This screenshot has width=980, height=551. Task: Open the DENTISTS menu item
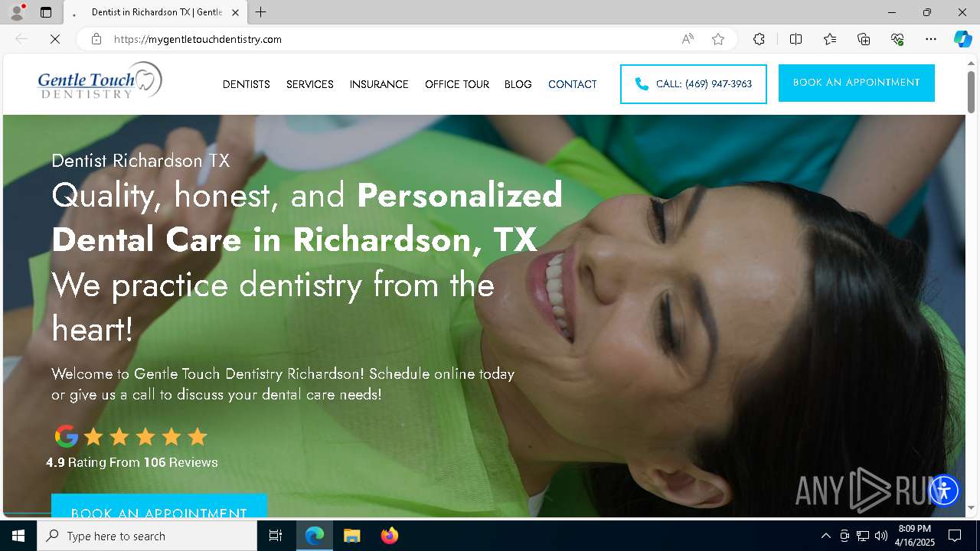point(247,84)
